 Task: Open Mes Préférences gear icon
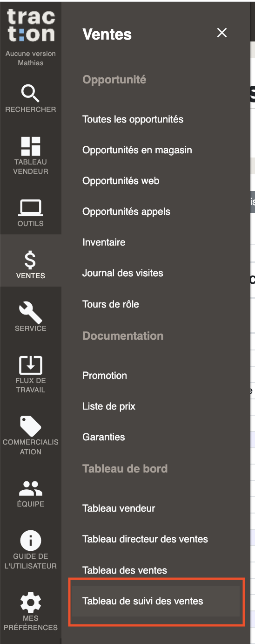point(31,602)
